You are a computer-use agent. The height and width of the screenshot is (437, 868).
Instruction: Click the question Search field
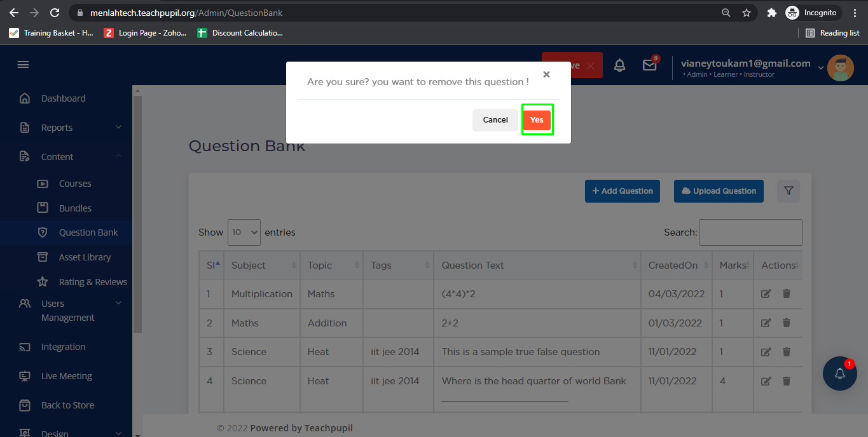750,232
